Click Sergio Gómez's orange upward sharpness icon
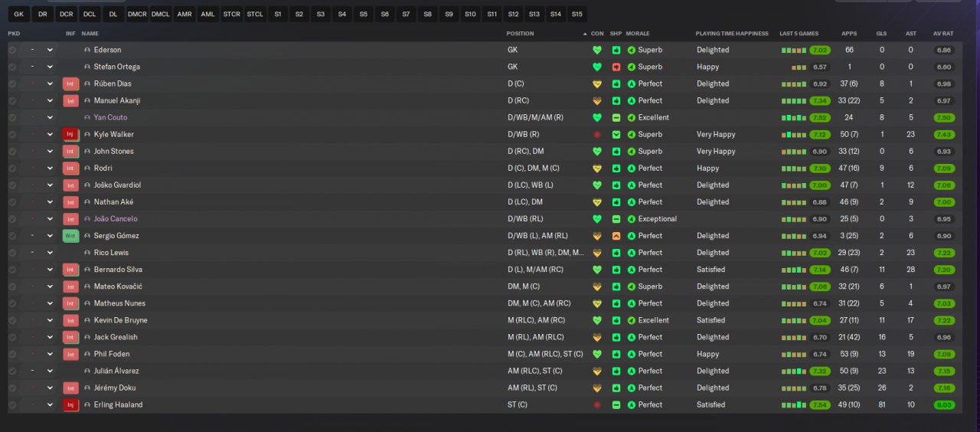The image size is (980, 432). (616, 236)
